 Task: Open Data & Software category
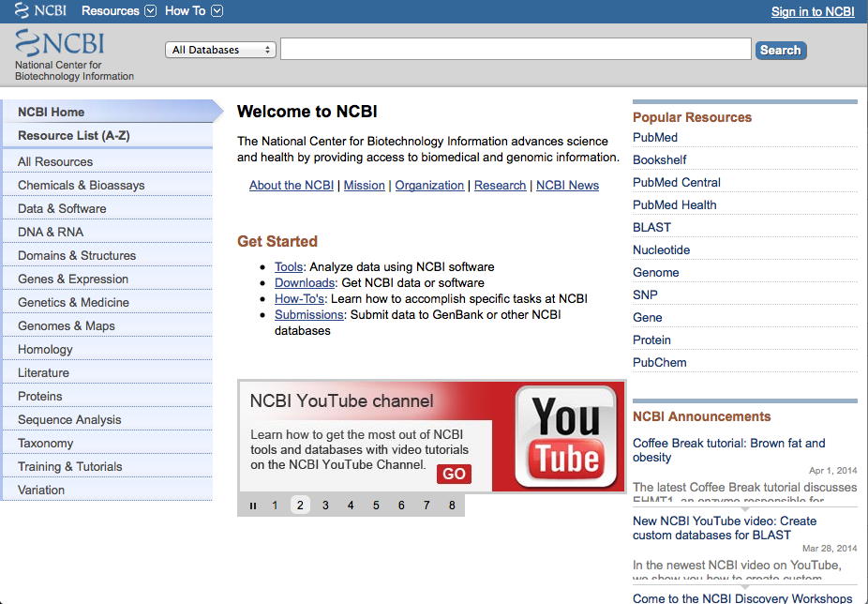pos(108,208)
